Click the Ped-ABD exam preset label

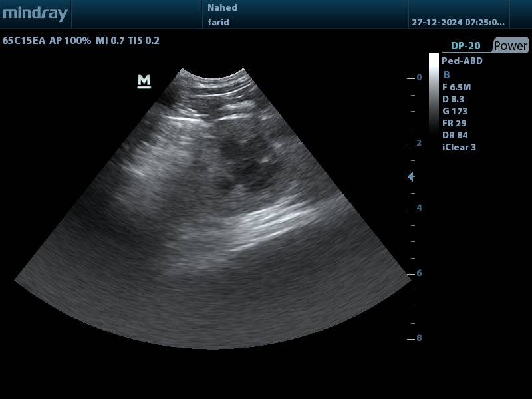click(462, 61)
